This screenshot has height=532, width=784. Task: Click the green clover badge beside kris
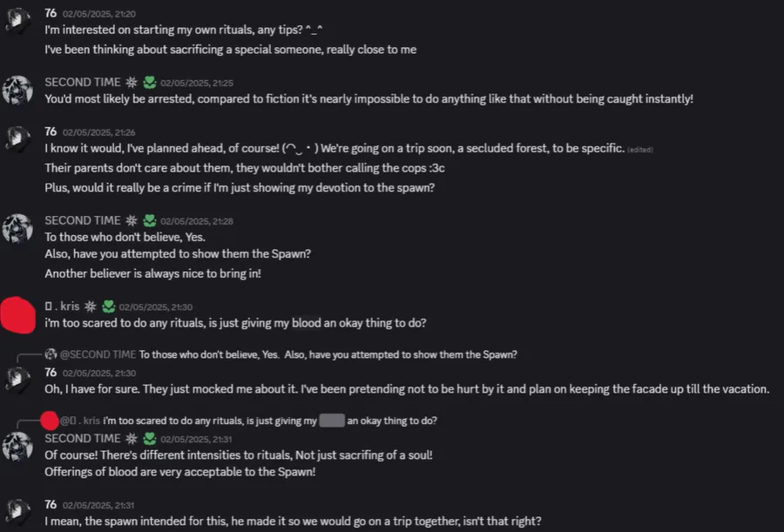pyautogui.click(x=109, y=306)
